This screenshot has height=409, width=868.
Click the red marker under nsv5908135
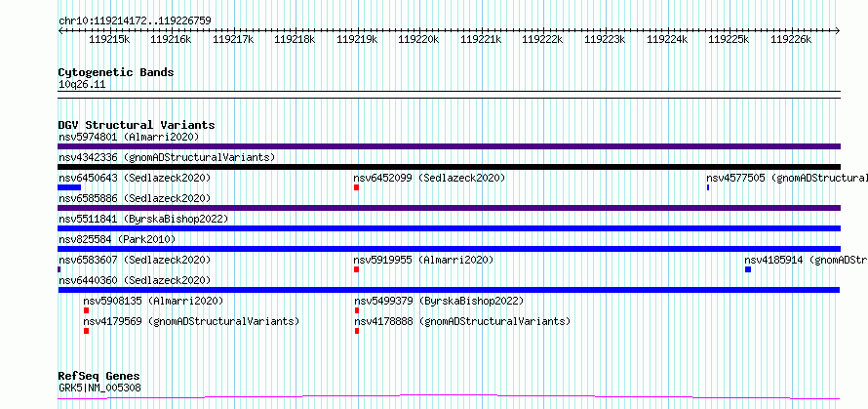[87, 310]
